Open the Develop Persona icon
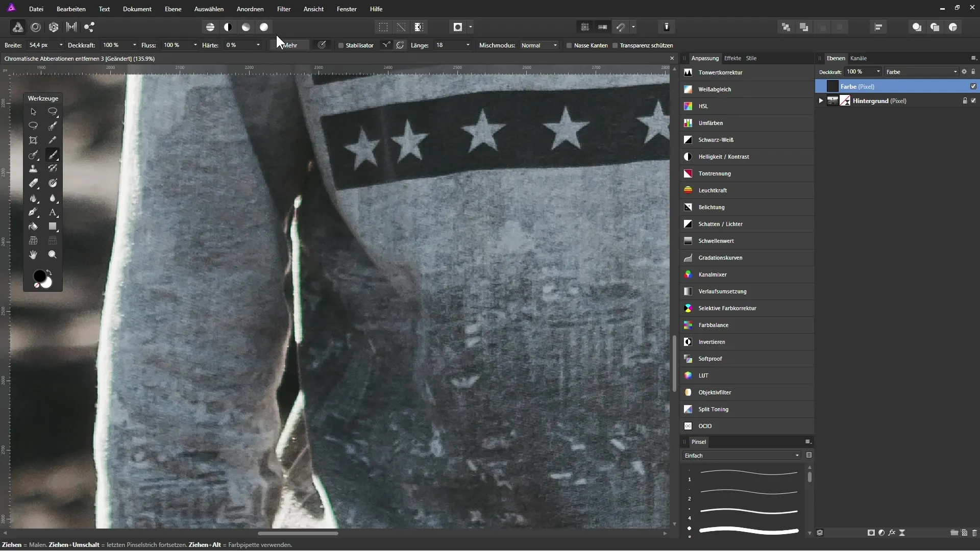This screenshot has width=980, height=551. point(54,27)
